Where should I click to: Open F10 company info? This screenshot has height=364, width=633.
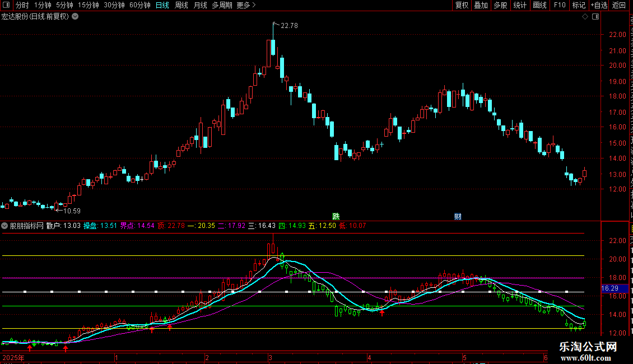pos(560,5)
